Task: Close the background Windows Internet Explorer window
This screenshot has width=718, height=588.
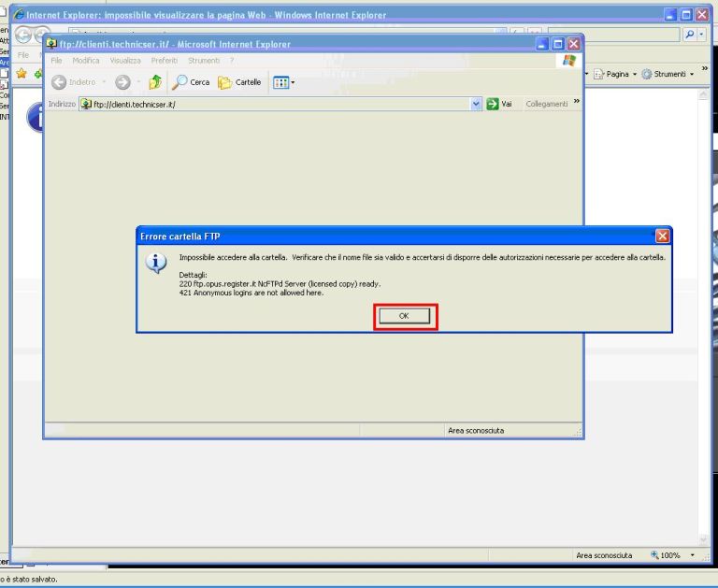Action: tap(701, 15)
